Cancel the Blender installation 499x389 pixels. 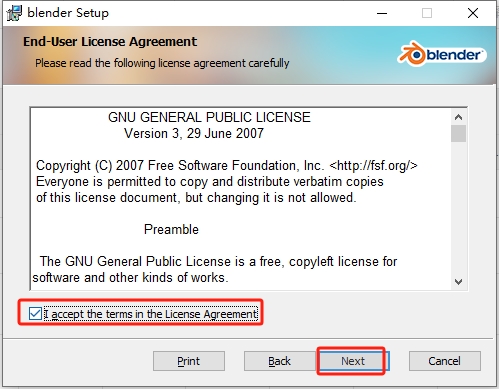445,361
